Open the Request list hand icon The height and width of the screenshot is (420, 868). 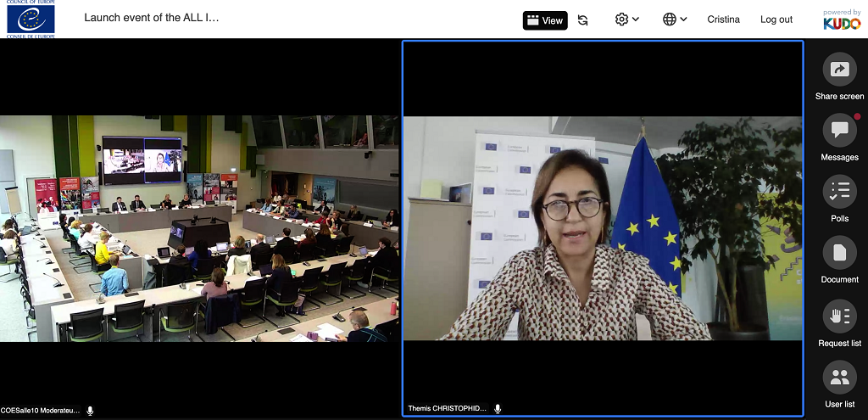(x=839, y=316)
